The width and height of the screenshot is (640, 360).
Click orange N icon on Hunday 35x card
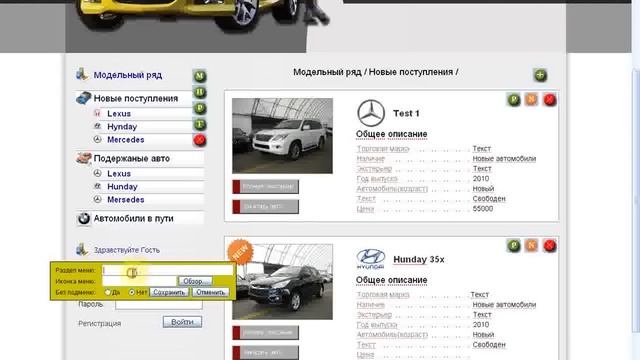531,245
